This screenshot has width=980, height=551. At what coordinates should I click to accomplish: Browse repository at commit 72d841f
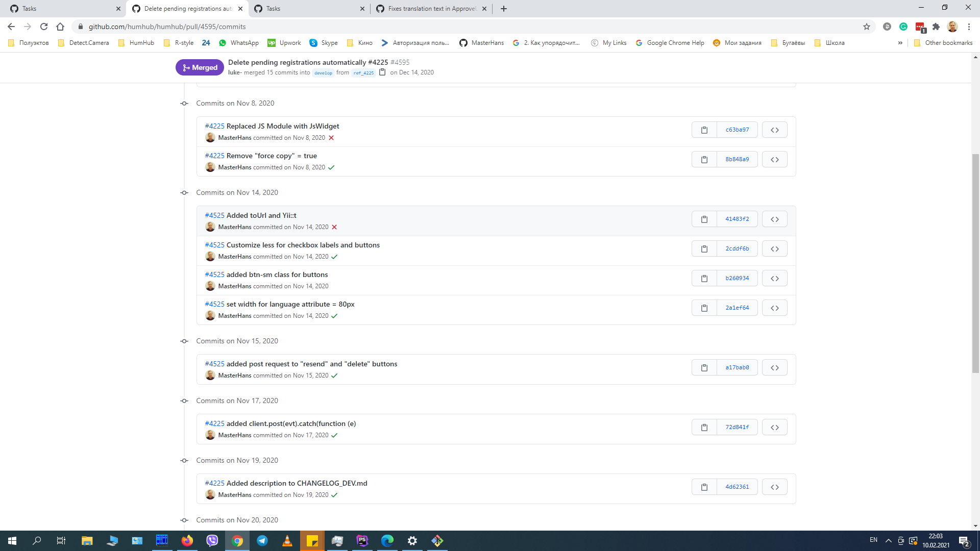click(x=774, y=427)
